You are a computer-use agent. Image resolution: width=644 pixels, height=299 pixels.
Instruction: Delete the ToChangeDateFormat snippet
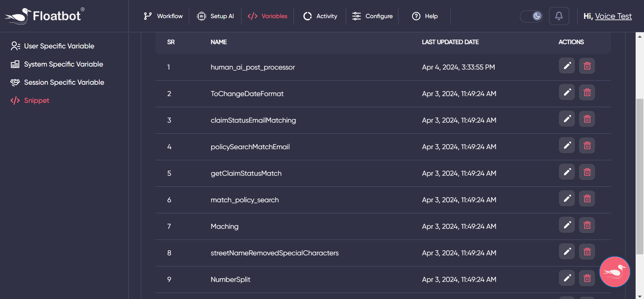(x=587, y=92)
